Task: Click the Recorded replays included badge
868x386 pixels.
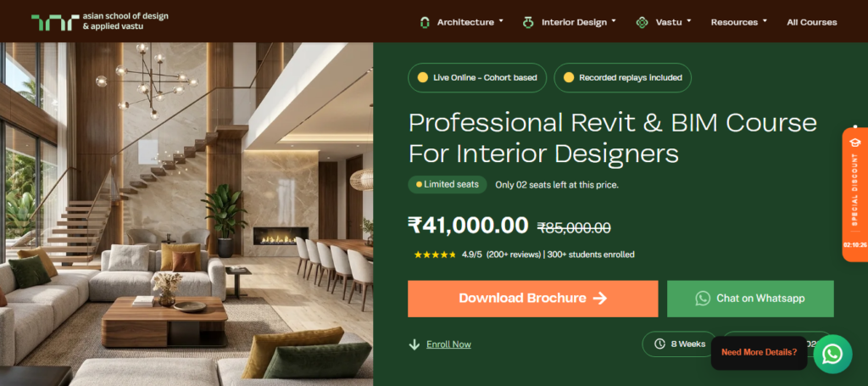Action: (622, 77)
